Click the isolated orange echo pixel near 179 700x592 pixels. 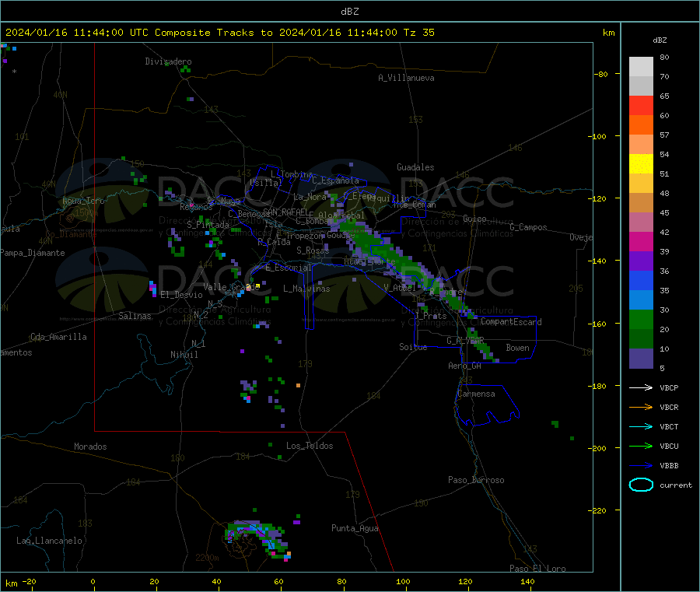(298, 385)
